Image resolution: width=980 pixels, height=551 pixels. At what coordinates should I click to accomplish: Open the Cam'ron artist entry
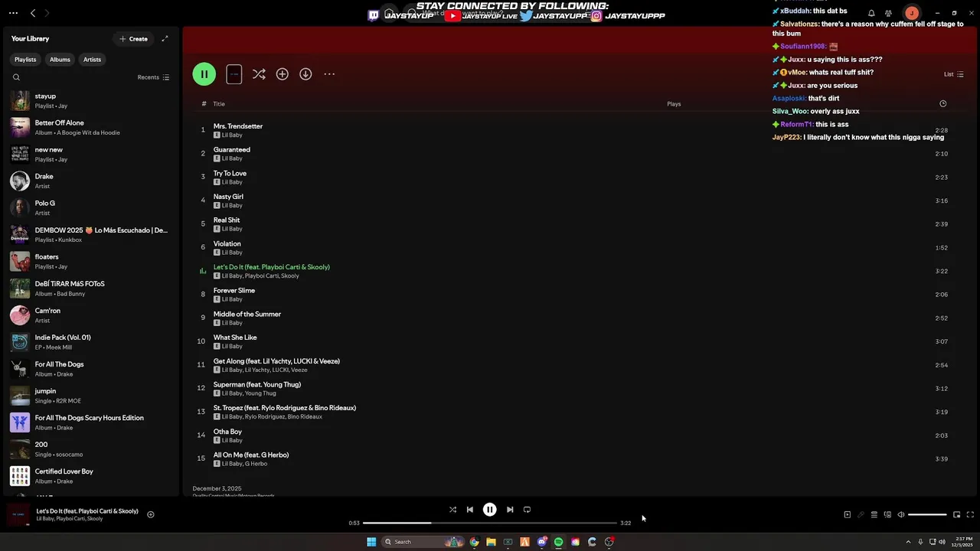coord(90,315)
